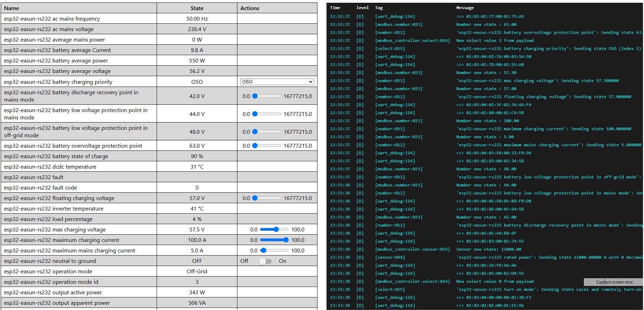Click the low voltage protection off-grid mode slider
This screenshot has height=310, width=644.
click(x=267, y=132)
